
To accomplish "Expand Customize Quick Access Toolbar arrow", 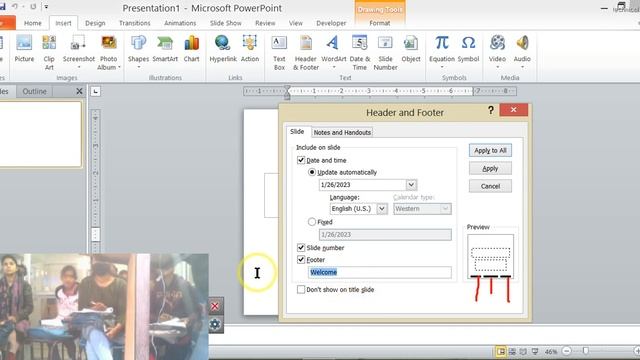I will (x=46, y=7).
